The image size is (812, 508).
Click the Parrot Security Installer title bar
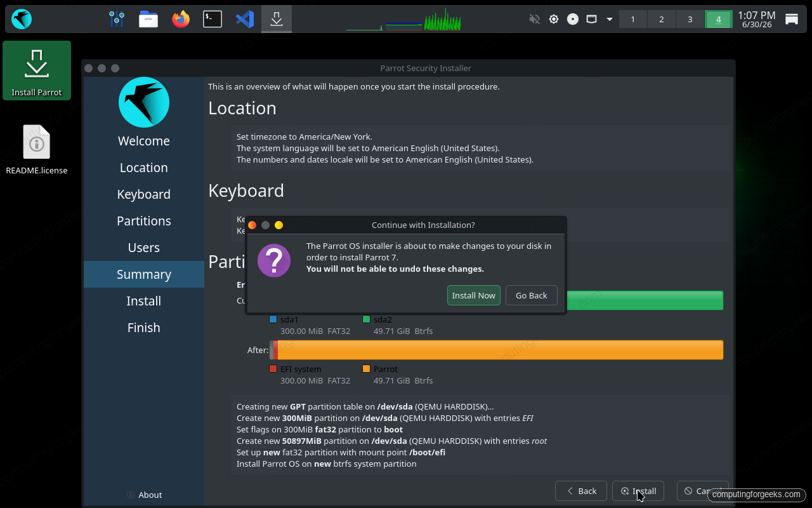426,68
